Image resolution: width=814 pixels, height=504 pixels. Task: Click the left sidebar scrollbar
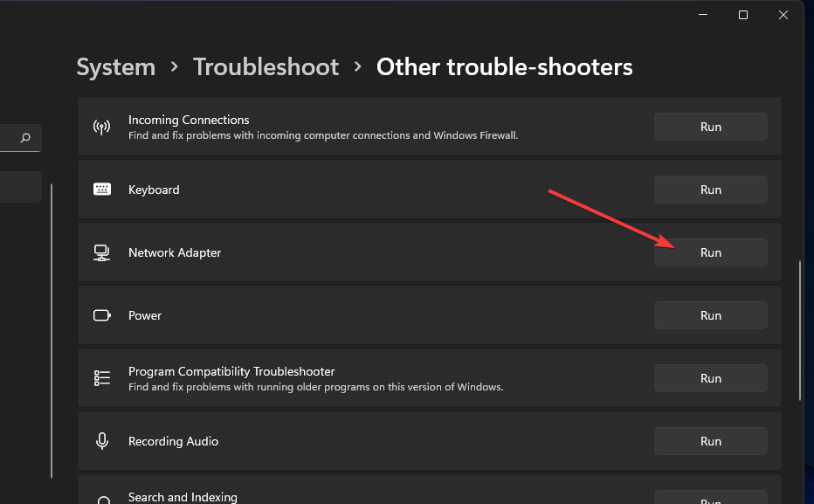point(52,330)
